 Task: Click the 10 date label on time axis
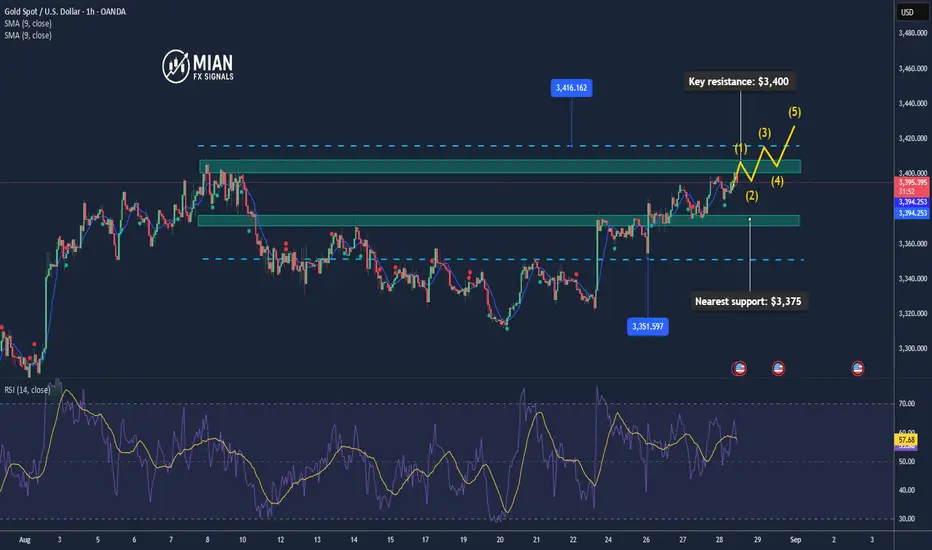tap(243, 540)
